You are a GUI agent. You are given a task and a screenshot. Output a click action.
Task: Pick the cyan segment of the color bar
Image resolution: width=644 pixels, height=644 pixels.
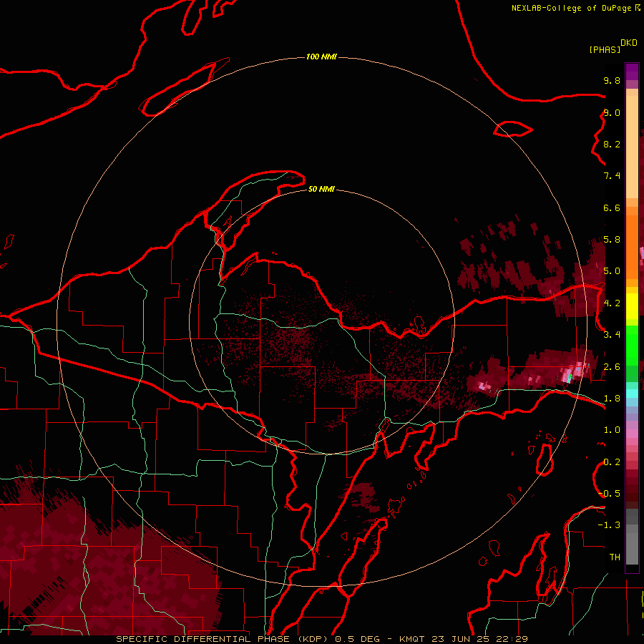click(632, 394)
